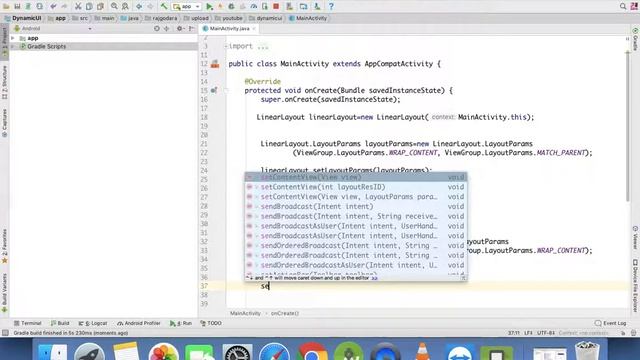
Task: Click the MainActivity breadcrumb in navigation bar
Action: [x=308, y=18]
